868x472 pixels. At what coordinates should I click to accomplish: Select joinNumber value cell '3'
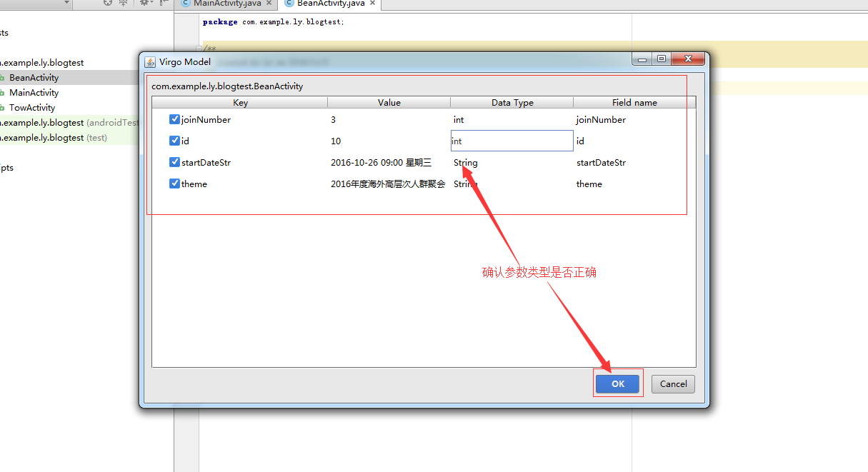(x=389, y=119)
